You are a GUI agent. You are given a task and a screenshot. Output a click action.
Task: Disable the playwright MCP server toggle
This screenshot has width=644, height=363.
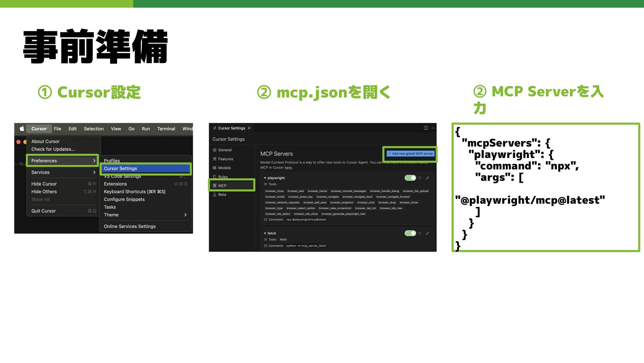[x=410, y=178]
